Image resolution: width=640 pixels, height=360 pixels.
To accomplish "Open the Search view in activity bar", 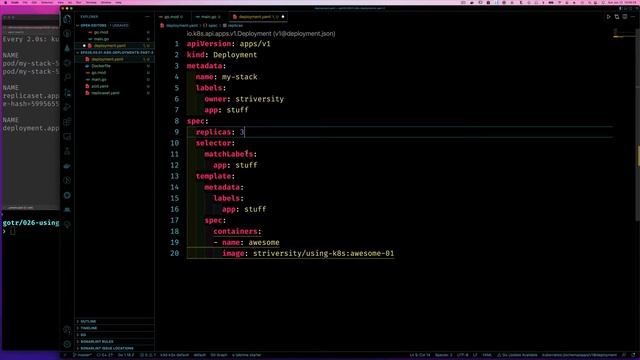I will tap(67, 77).
